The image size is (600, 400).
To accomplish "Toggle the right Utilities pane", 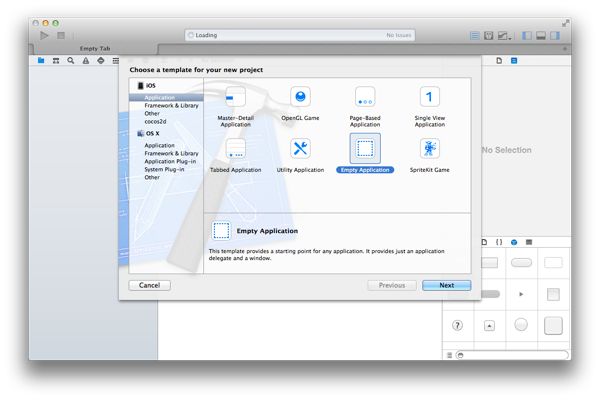I will click(x=555, y=36).
